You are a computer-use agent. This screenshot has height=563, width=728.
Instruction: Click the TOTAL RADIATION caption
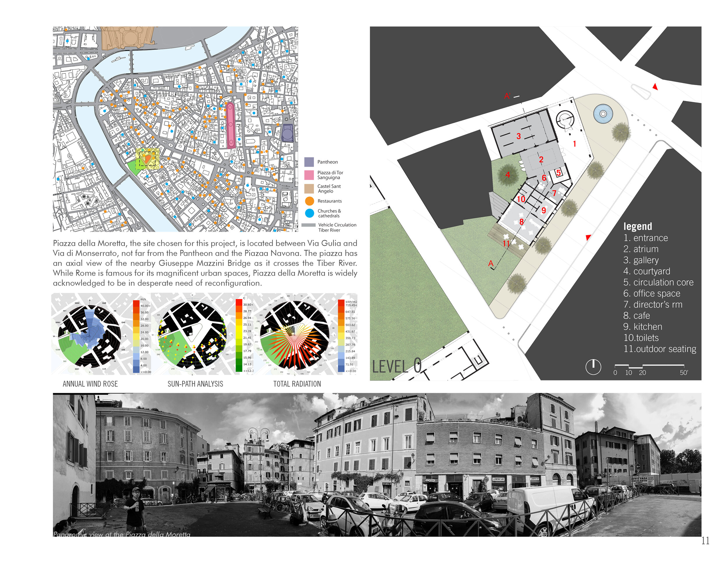(297, 384)
